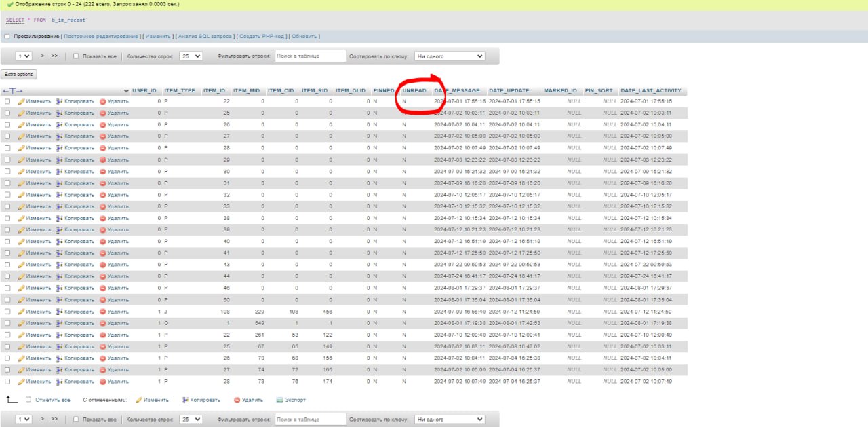Click the pencil edit icon for ITEM_ID 29 row
The height and width of the screenshot is (427, 868).
coord(21,160)
